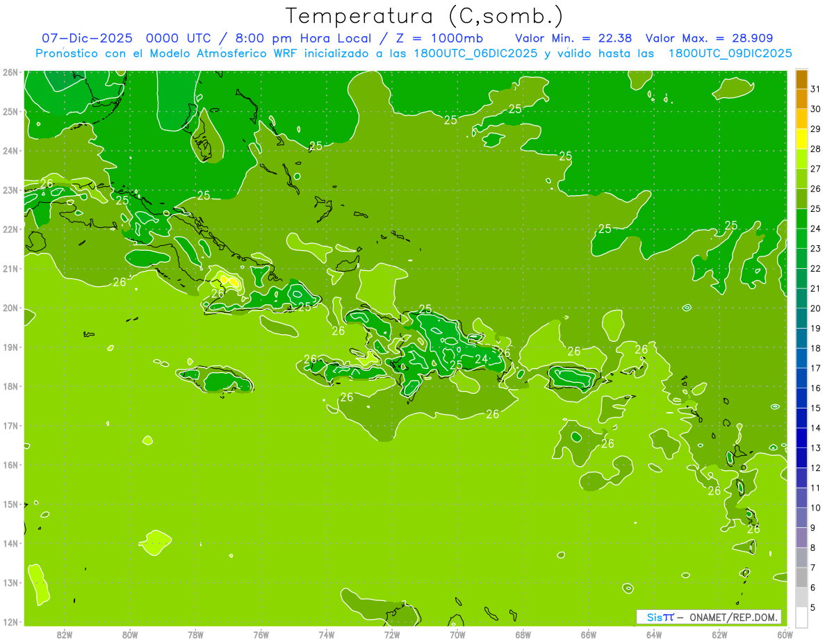This screenshot has width=834, height=644.
Task: Click the '70W' longitude axis label
Action: [457, 634]
